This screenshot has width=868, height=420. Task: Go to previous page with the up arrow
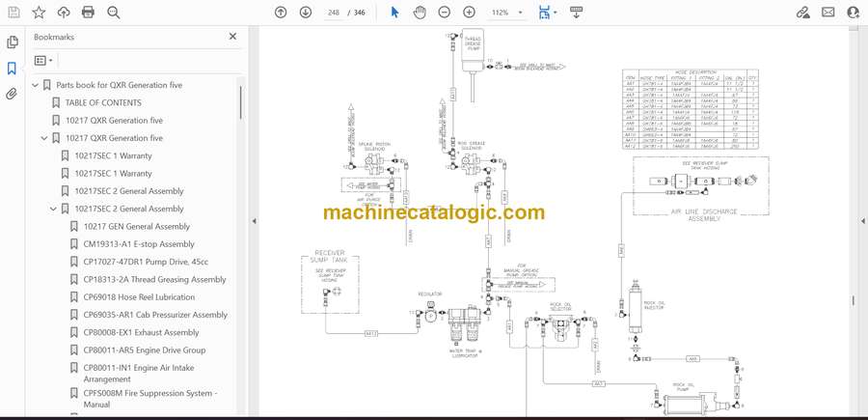click(281, 13)
